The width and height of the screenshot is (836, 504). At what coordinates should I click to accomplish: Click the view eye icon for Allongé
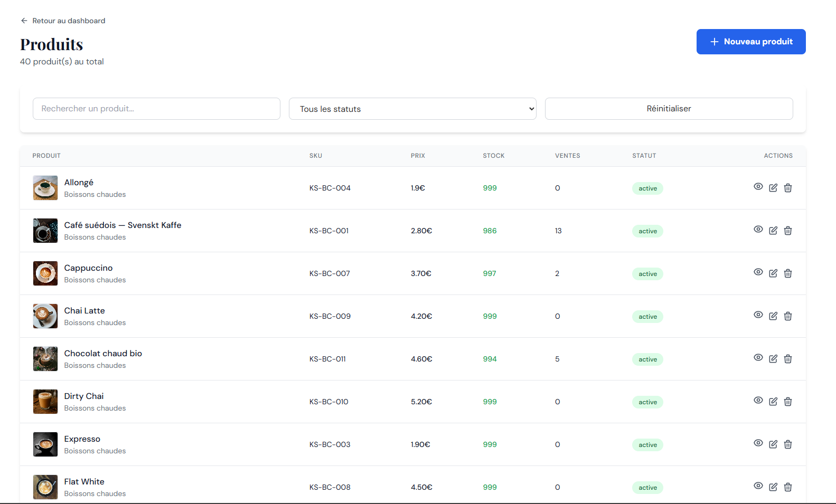point(758,187)
